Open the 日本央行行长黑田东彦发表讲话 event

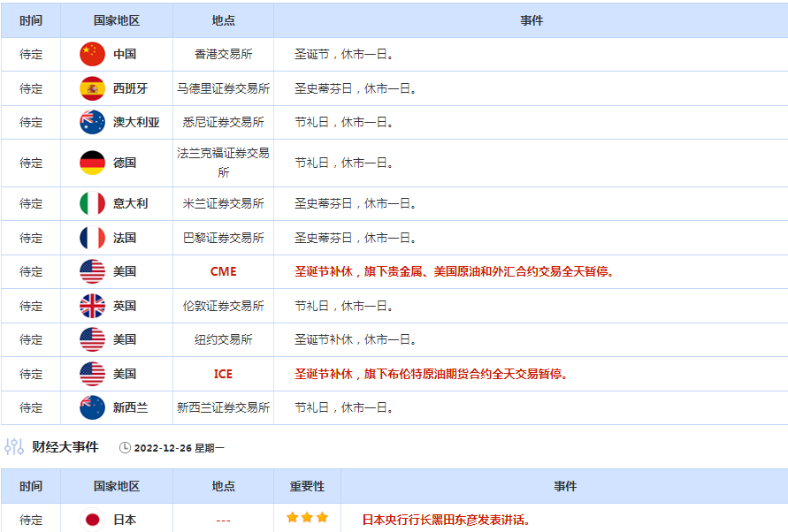pos(446,520)
